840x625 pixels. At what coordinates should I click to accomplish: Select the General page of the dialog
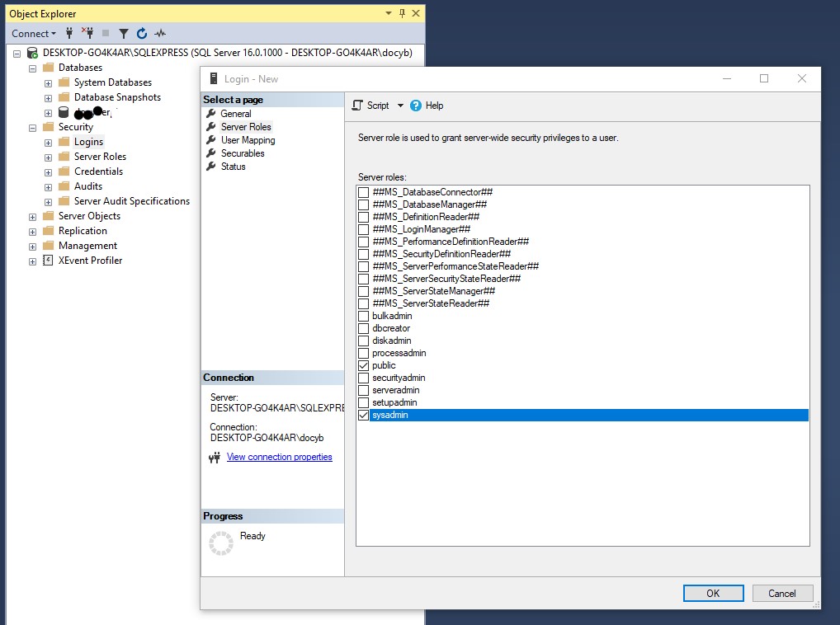click(234, 113)
